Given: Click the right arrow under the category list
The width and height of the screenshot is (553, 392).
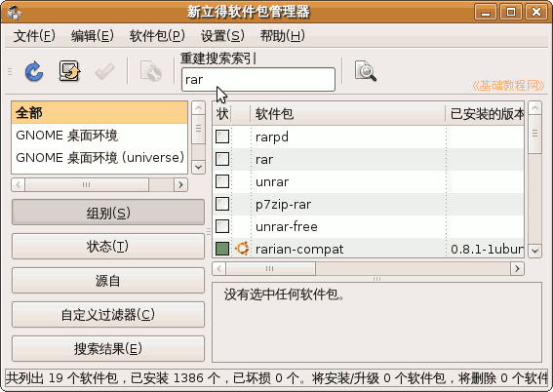Looking at the screenshot, I should pos(181,184).
